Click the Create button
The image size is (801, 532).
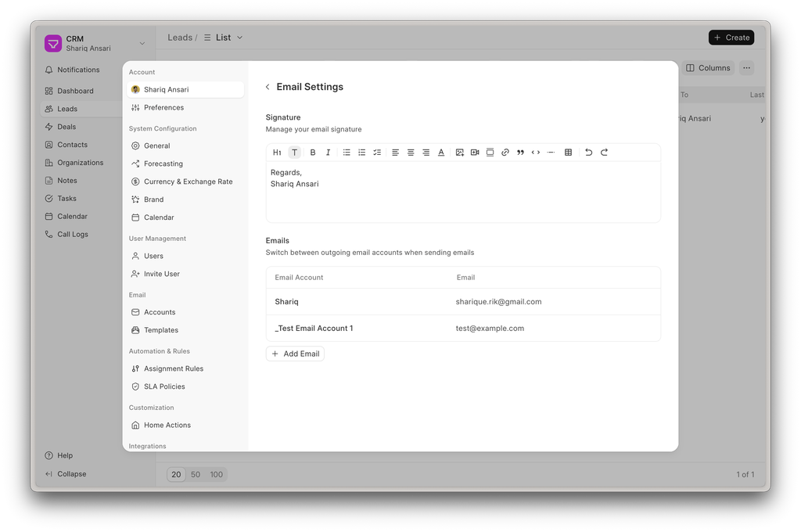tap(731, 38)
